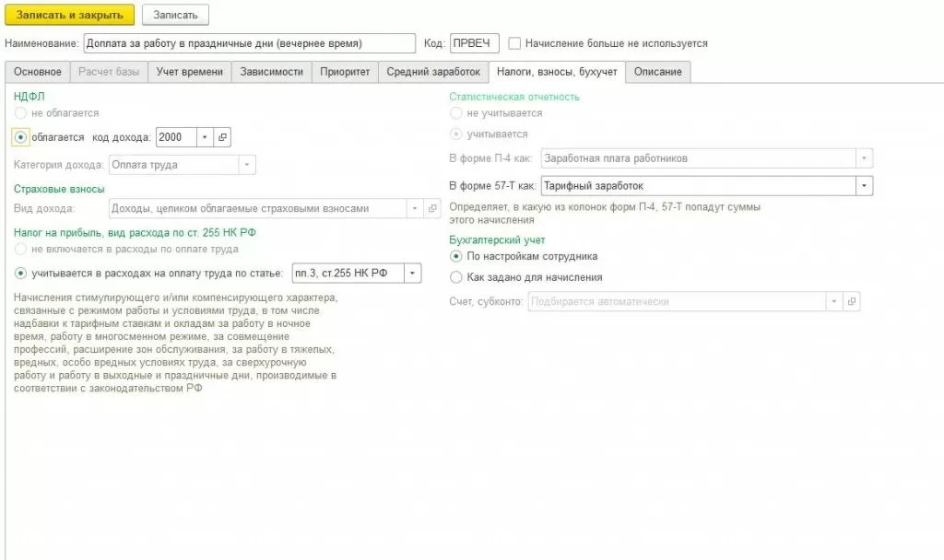The height and width of the screenshot is (560, 944).
Task: Open the income code 2000 reference button
Action: tap(222, 137)
